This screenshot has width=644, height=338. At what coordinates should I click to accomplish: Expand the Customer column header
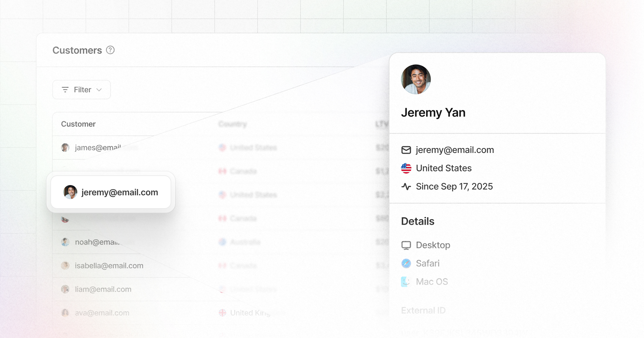pos(78,124)
